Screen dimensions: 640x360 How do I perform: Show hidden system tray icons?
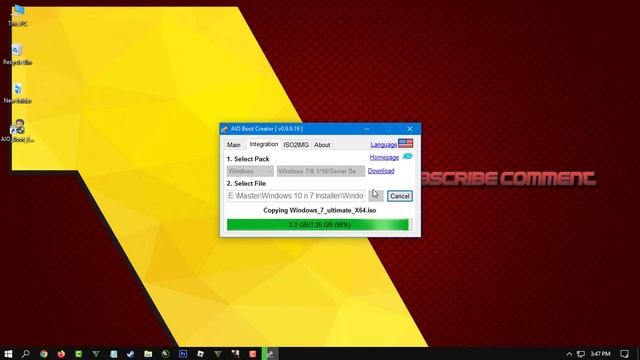[x=569, y=354]
